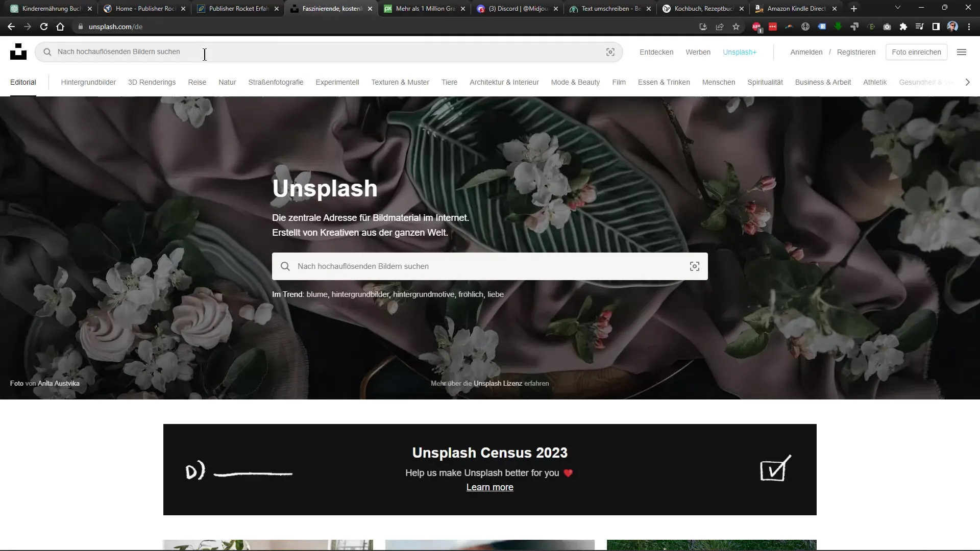This screenshot has height=551, width=980.
Task: Select the Tiere category
Action: pos(449,82)
